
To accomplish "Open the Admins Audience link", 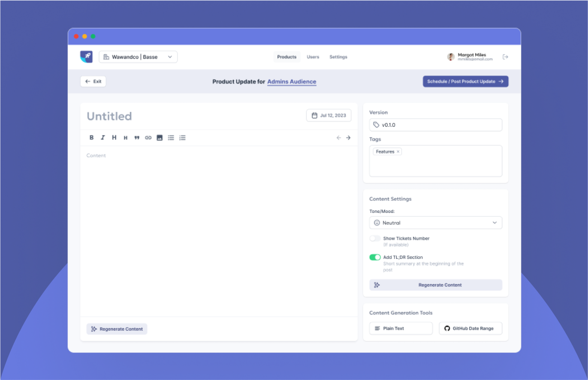I will tap(292, 81).
